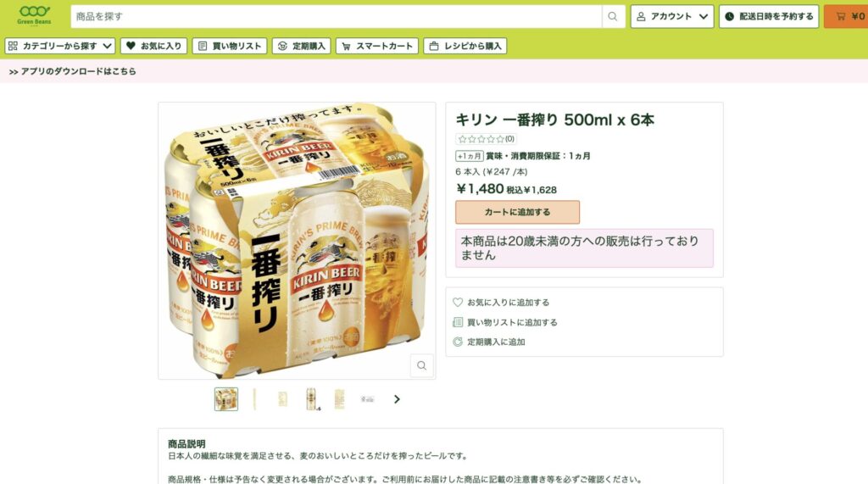
Task: Click the search magnifier icon
Action: [612, 17]
